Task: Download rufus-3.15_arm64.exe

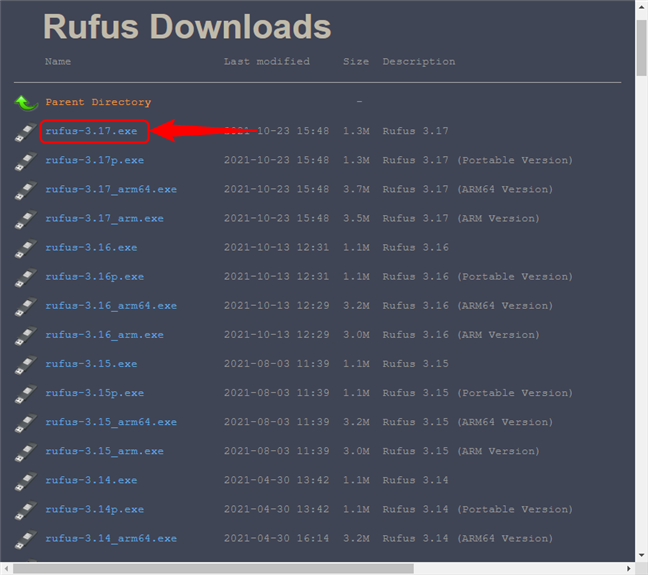Action: point(111,422)
